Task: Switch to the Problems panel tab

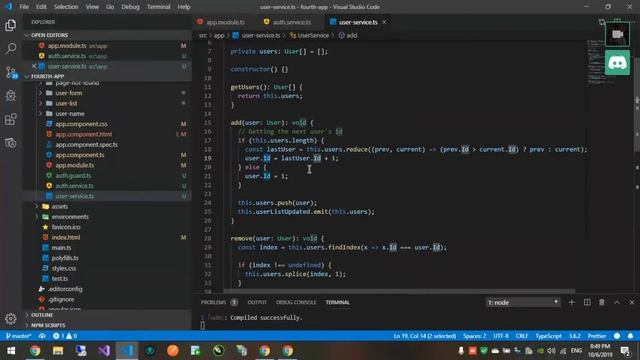Action: 213,302
